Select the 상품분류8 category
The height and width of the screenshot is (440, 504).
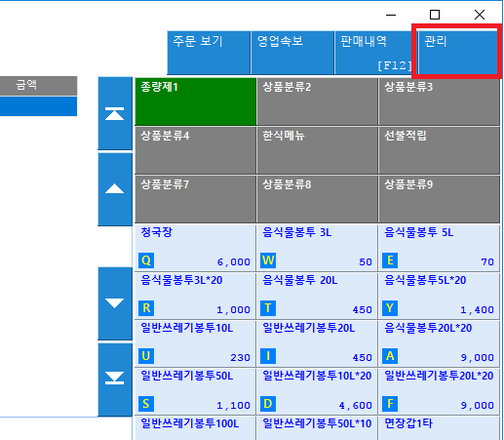click(317, 199)
